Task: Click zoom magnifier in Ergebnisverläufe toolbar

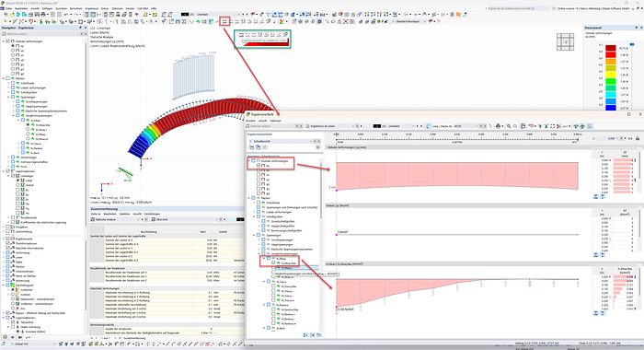Action: tap(509, 126)
